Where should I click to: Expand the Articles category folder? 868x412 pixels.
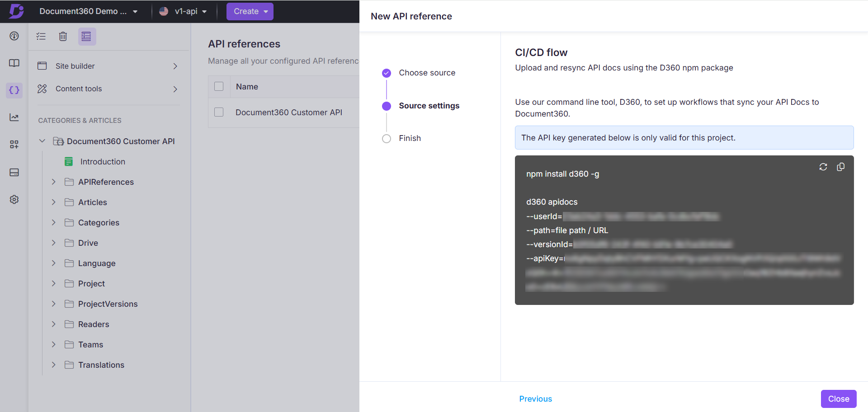53,202
